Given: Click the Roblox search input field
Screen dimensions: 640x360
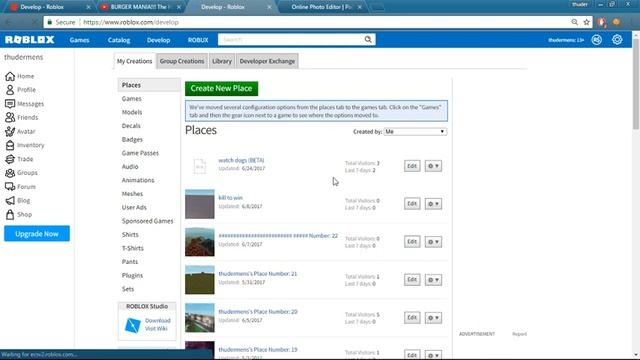Looking at the screenshot, I should coord(291,40).
